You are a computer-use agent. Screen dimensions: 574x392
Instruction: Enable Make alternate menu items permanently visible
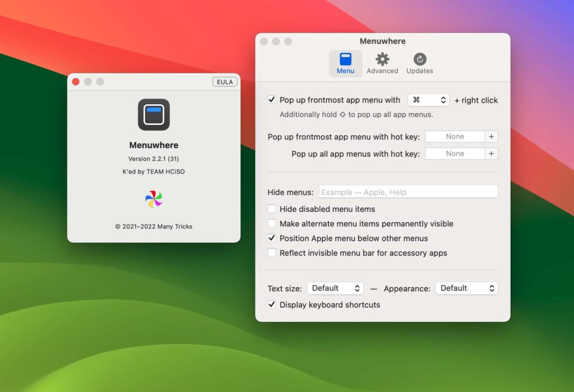point(272,223)
